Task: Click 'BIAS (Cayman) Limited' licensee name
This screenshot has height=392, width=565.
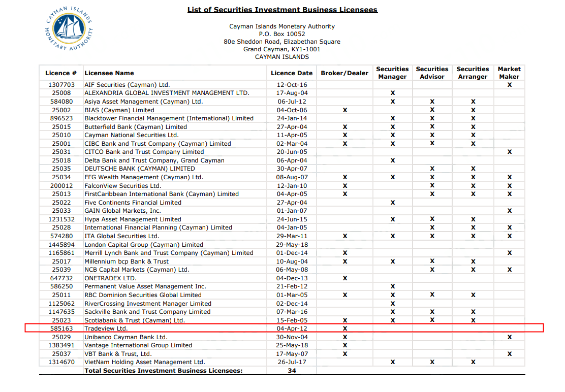Action: click(x=119, y=110)
